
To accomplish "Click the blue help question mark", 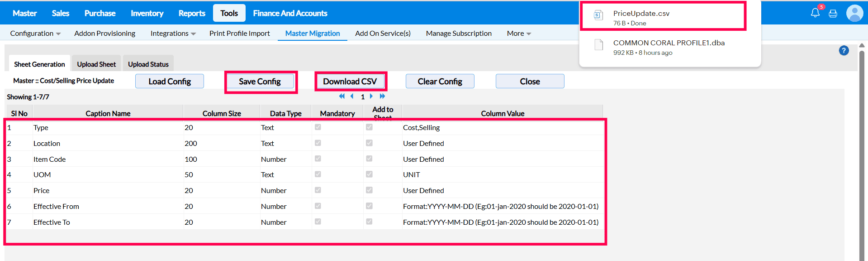I will pos(844,51).
